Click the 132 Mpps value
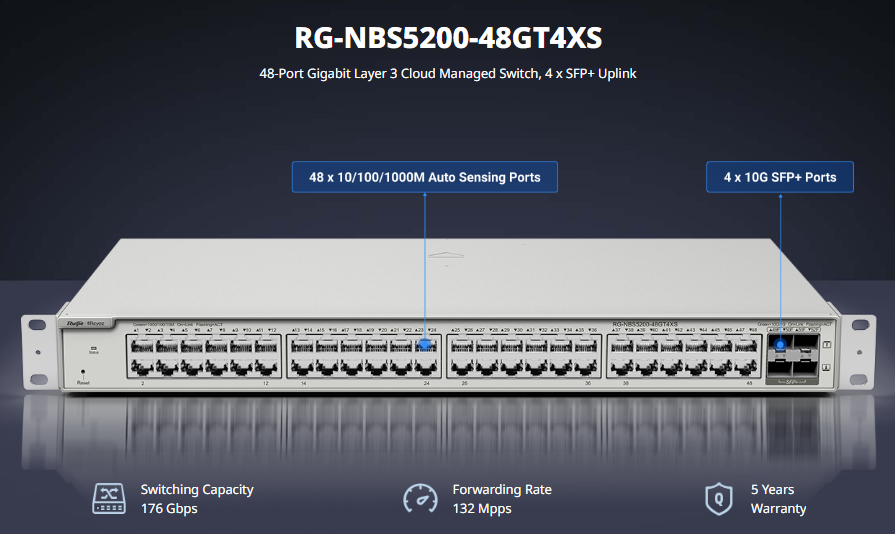The width and height of the screenshot is (895, 534). click(x=482, y=508)
